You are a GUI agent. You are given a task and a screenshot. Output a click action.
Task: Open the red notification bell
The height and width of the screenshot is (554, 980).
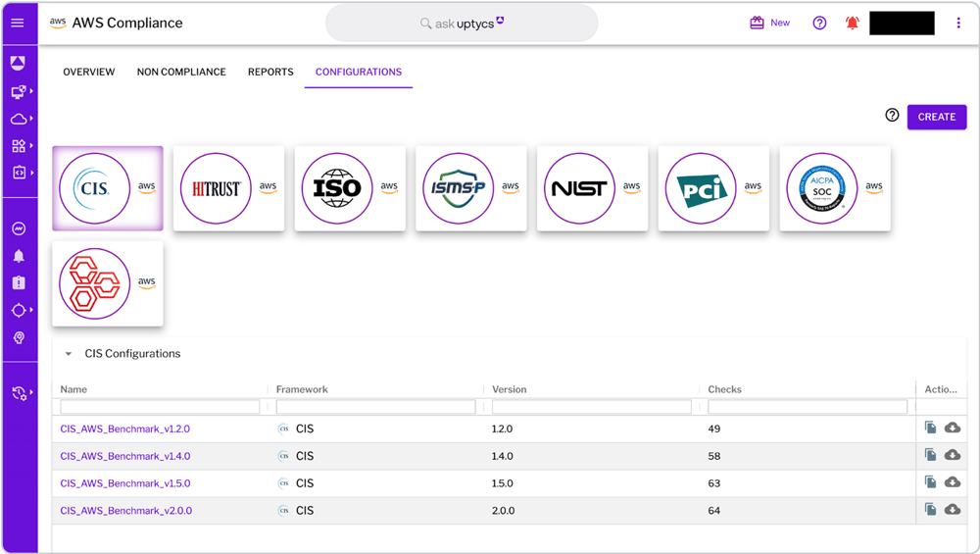point(852,24)
